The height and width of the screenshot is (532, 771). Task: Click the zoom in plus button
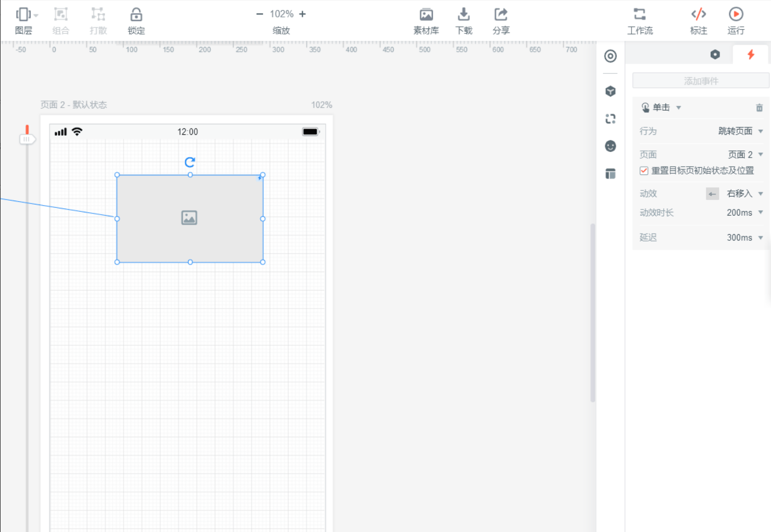[302, 14]
